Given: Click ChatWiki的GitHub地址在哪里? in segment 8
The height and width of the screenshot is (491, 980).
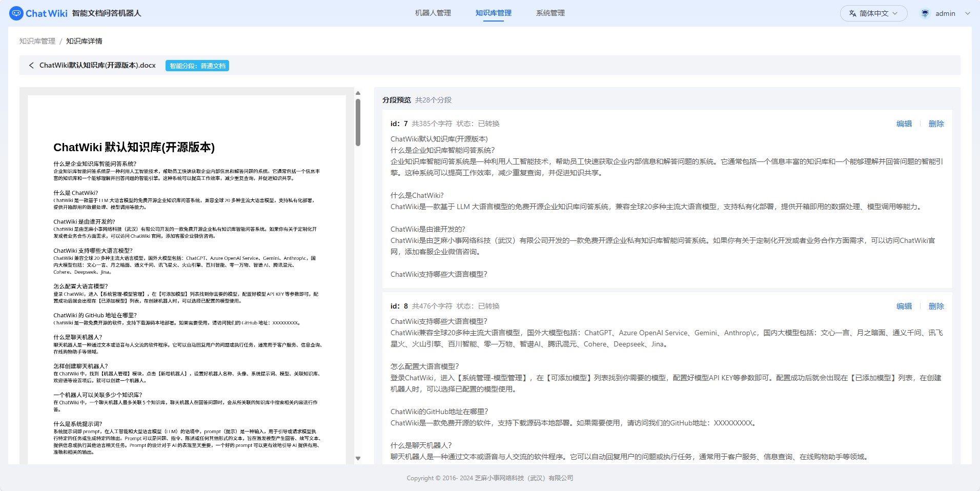Looking at the screenshot, I should click(x=439, y=412).
